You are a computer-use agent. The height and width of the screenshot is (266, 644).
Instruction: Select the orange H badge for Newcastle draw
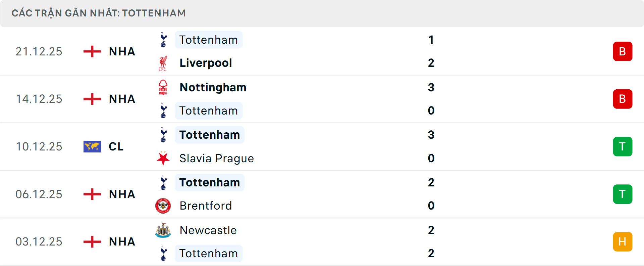pos(623,241)
